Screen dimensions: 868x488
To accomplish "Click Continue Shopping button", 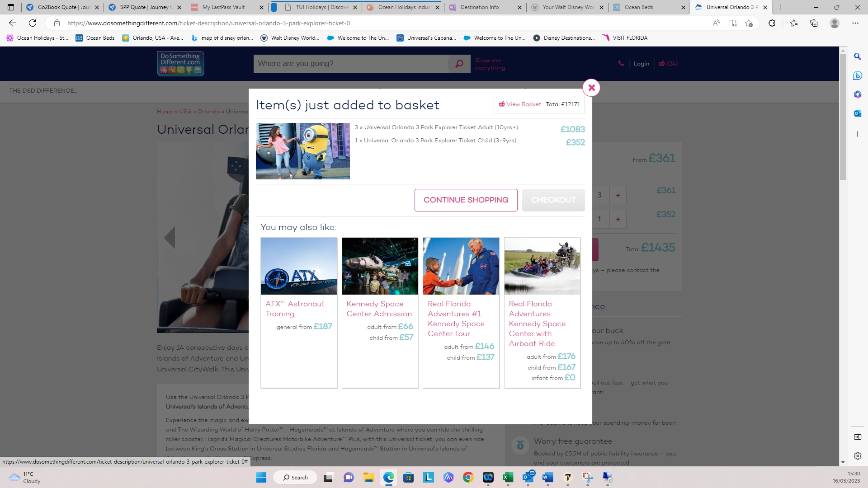I will click(466, 200).
